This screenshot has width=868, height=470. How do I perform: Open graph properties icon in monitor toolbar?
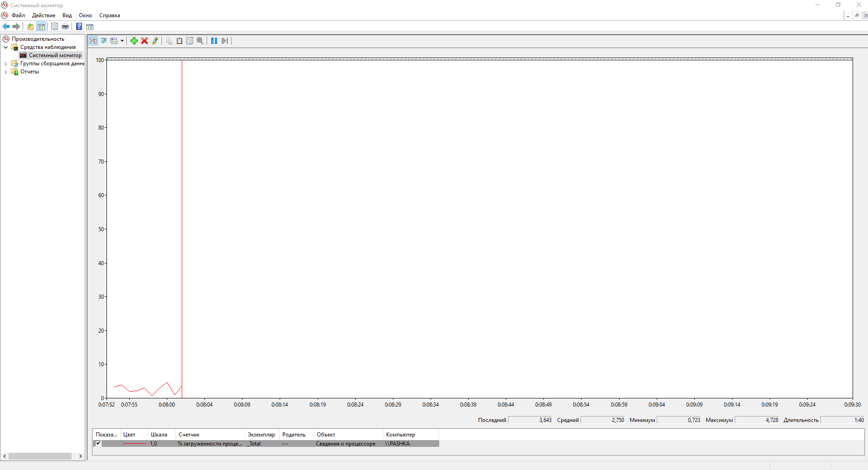click(x=189, y=41)
